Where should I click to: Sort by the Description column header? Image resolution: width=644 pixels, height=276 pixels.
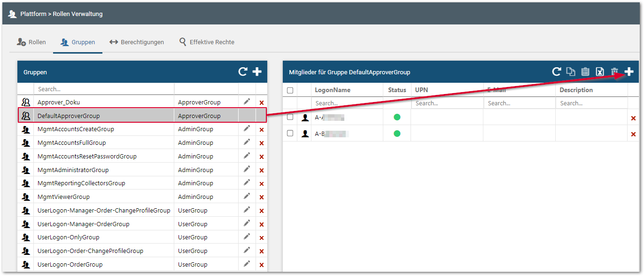point(576,90)
